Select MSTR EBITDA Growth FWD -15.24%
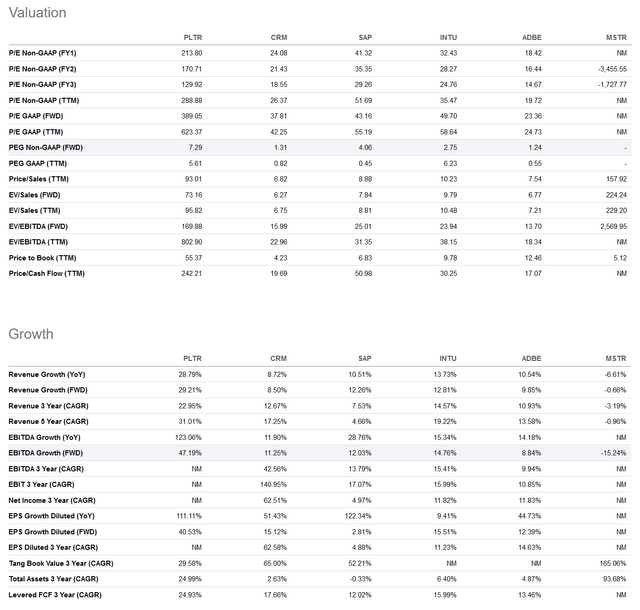The width and height of the screenshot is (640, 610). (x=613, y=453)
